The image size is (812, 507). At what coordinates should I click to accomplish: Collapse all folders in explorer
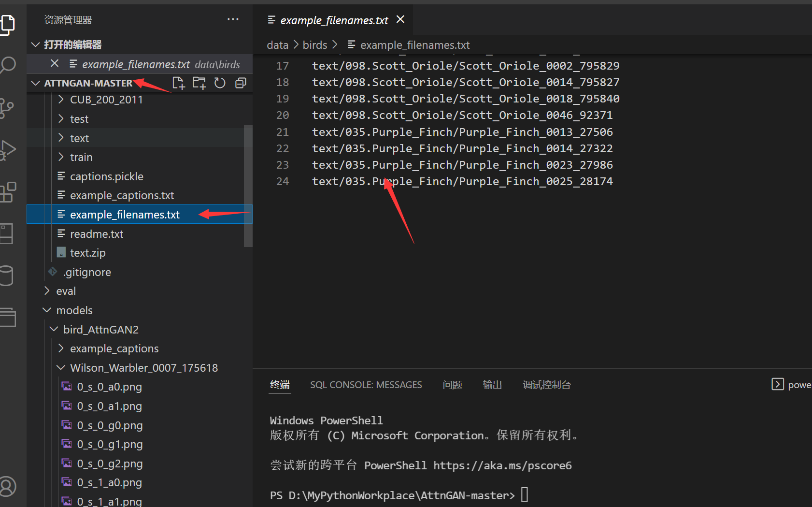pos(241,83)
